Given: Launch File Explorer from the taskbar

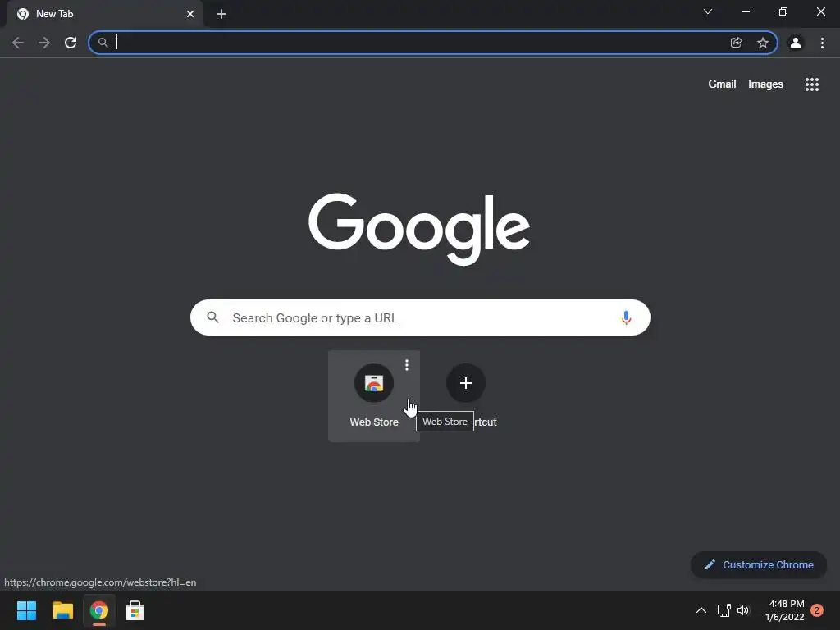Looking at the screenshot, I should coord(62,610).
